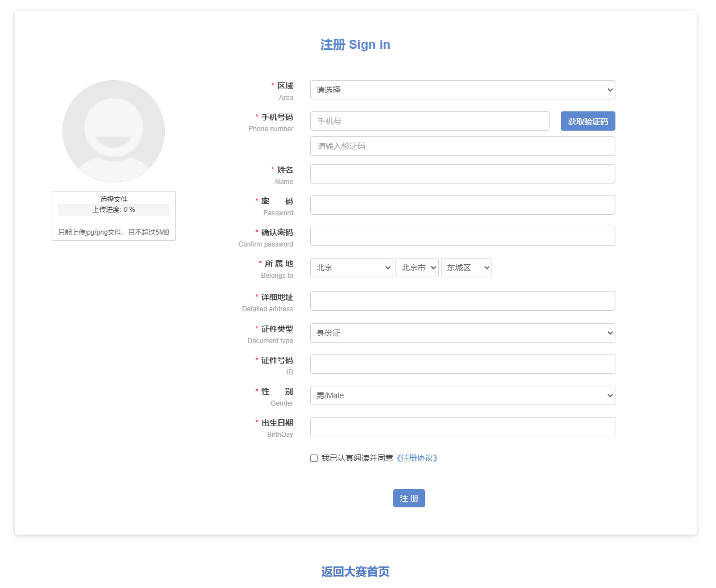The image size is (716, 588).
Task: Open the city dropdown showing 北京市
Action: tap(417, 268)
